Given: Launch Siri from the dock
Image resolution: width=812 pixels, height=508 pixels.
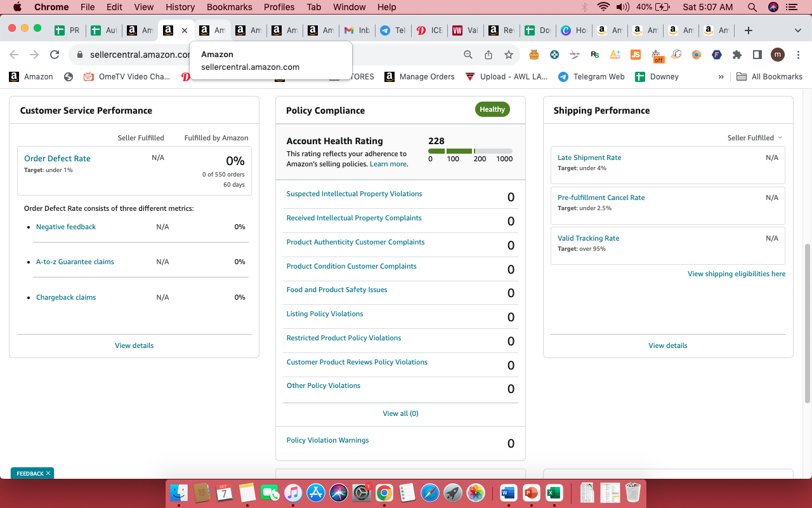Looking at the screenshot, I should coord(338,493).
